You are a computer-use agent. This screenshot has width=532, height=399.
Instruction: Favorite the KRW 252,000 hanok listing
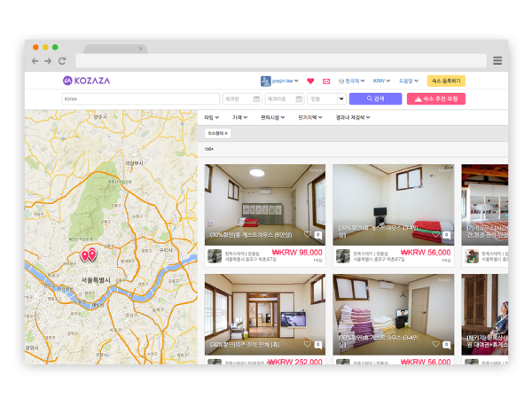308,344
